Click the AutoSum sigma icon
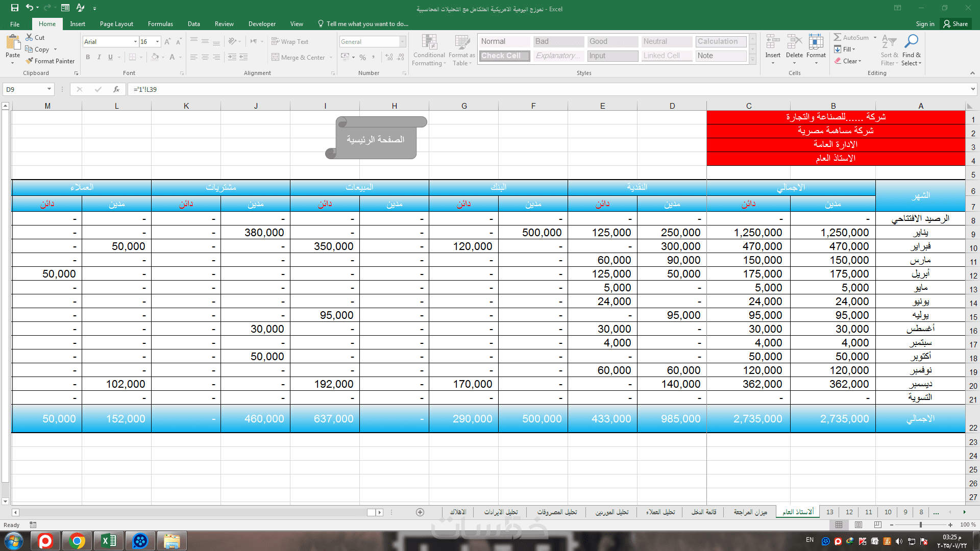The width and height of the screenshot is (980, 551). click(838, 37)
